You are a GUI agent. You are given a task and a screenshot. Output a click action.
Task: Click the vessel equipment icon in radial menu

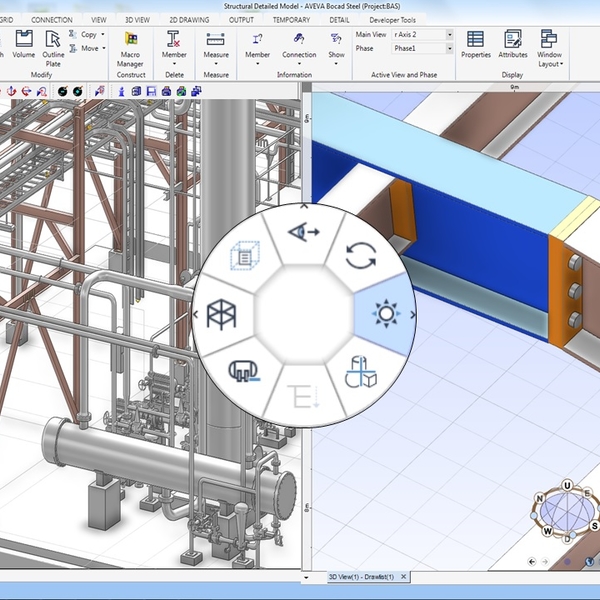pos(244,371)
